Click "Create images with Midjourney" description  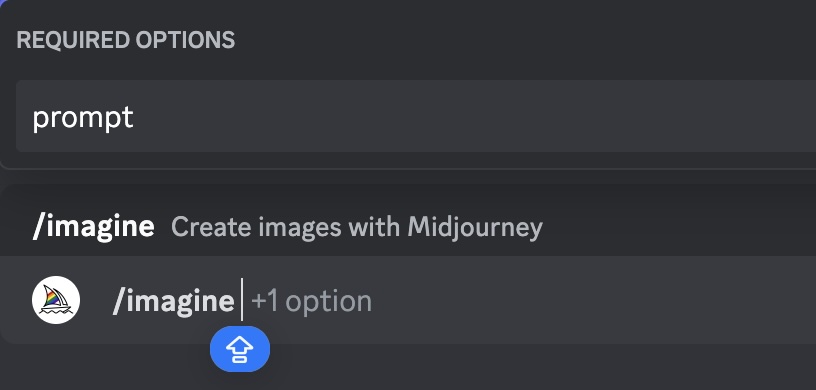tap(356, 227)
